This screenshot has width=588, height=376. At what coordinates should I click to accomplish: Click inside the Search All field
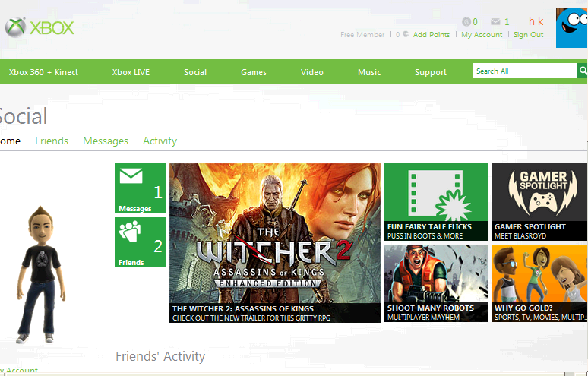pos(524,71)
